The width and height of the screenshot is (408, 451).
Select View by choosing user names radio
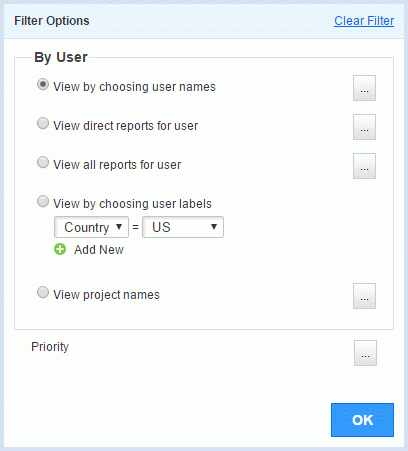(43, 85)
